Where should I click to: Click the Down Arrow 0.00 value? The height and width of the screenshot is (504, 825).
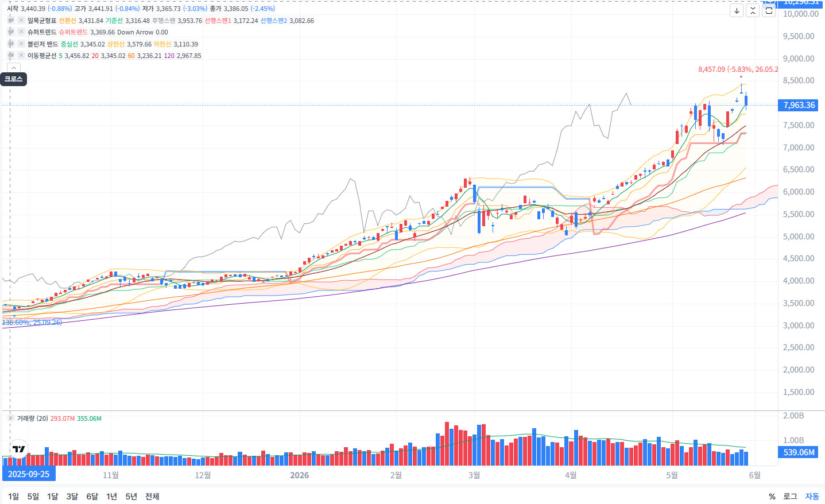[x=142, y=32]
